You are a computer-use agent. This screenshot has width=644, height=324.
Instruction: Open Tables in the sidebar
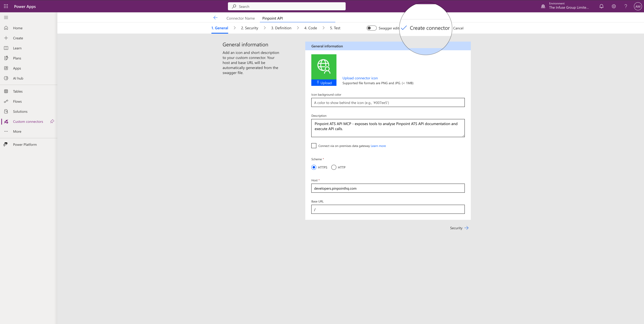(18, 91)
